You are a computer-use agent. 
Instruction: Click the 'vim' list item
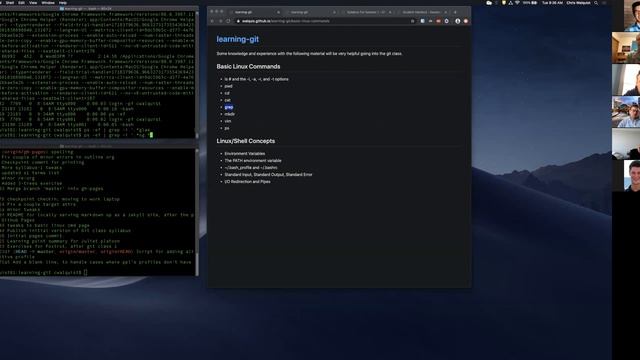coord(228,121)
